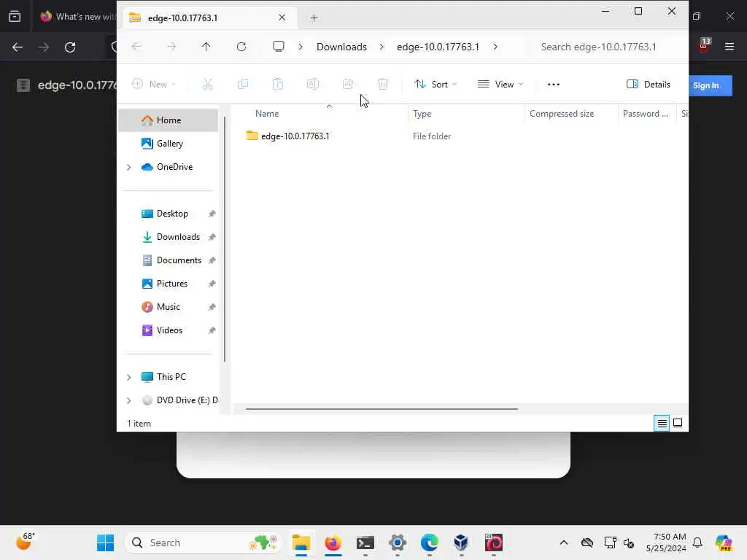Open Terminal from the taskbar
The height and width of the screenshot is (560, 747).
tap(365, 542)
